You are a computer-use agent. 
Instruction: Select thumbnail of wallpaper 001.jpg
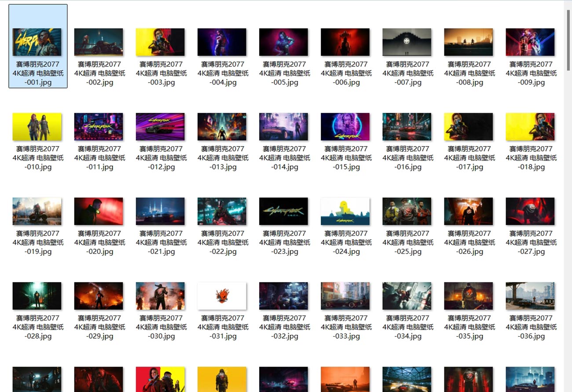[x=37, y=42]
